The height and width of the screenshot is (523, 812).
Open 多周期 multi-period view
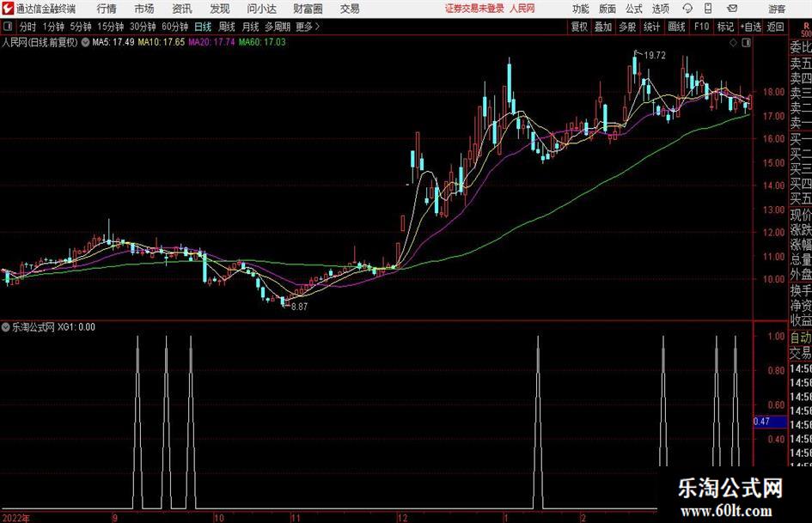[x=278, y=27]
